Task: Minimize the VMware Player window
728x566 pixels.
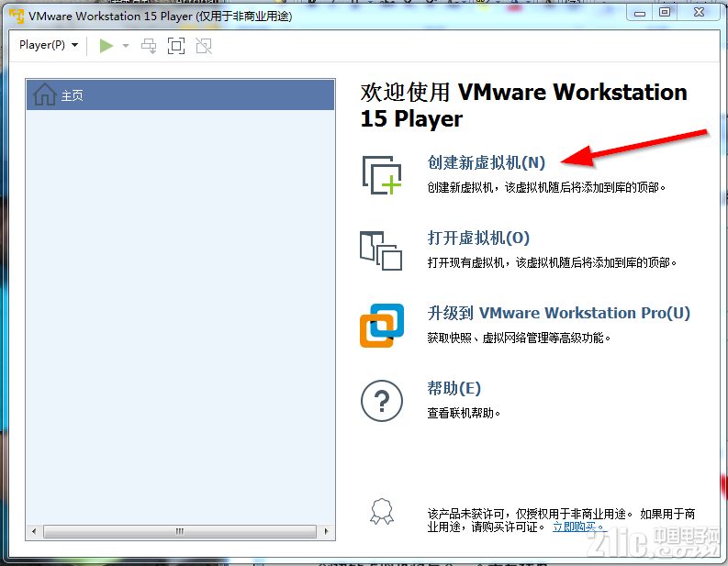Action: [x=640, y=13]
